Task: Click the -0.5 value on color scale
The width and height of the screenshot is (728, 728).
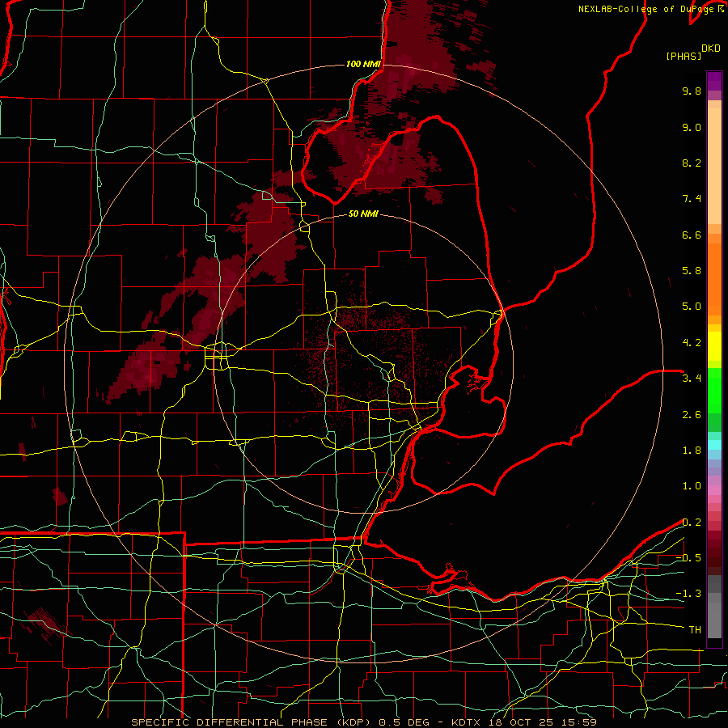Action: pos(688,558)
